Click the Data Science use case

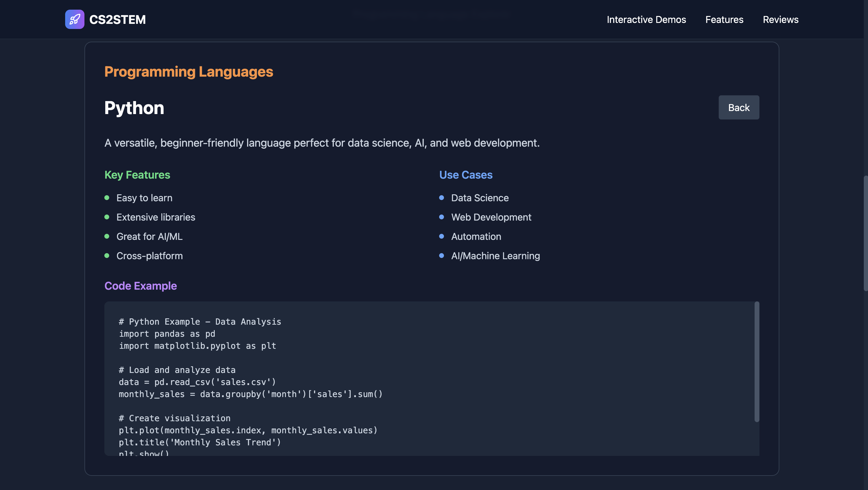tap(480, 198)
